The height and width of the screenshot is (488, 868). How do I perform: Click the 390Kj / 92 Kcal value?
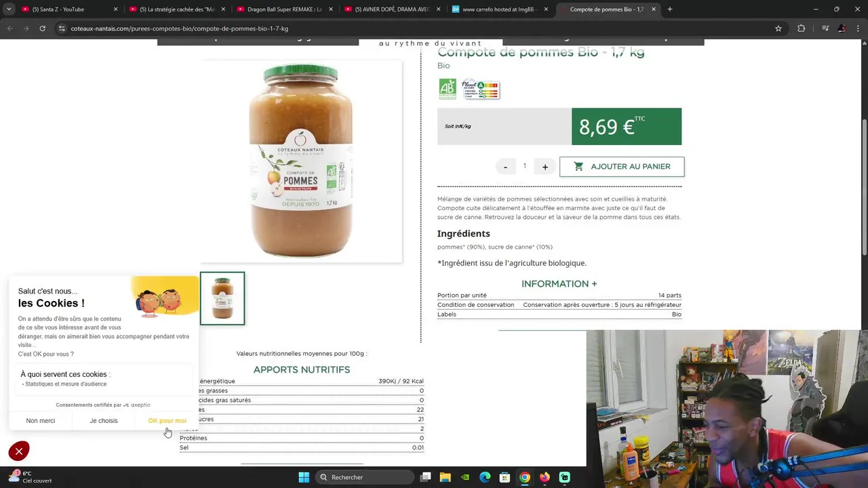click(401, 381)
